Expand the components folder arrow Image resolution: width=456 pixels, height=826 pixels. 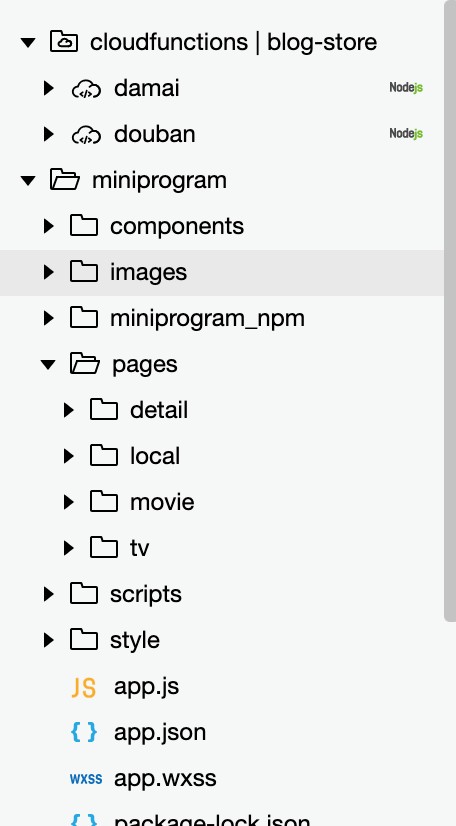pyautogui.click(x=48, y=226)
